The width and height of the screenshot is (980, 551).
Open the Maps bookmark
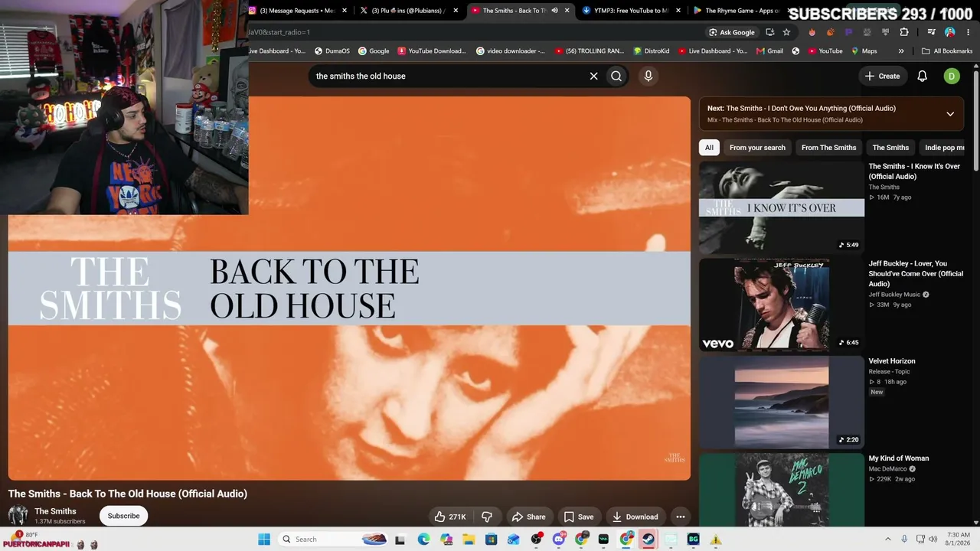pos(863,51)
